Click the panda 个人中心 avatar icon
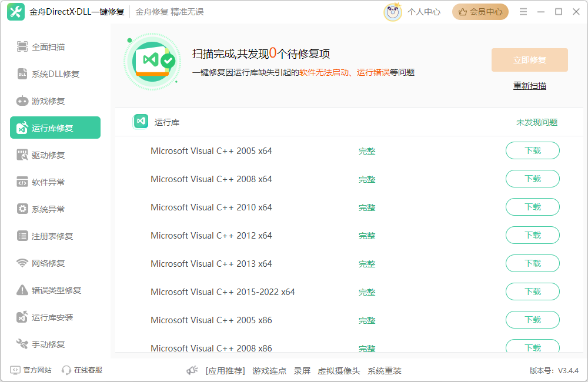Screen dimensions: 588x382 pyautogui.click(x=393, y=11)
